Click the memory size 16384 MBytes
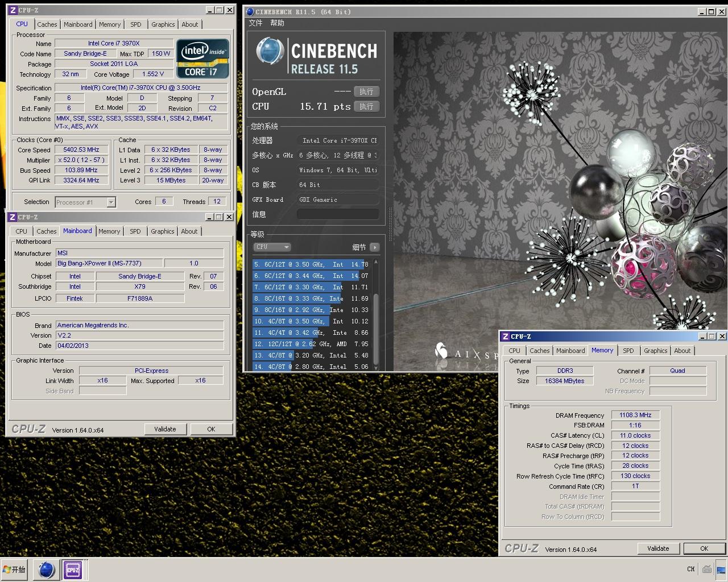Viewport: 728px width, 582px height. pyautogui.click(x=565, y=381)
